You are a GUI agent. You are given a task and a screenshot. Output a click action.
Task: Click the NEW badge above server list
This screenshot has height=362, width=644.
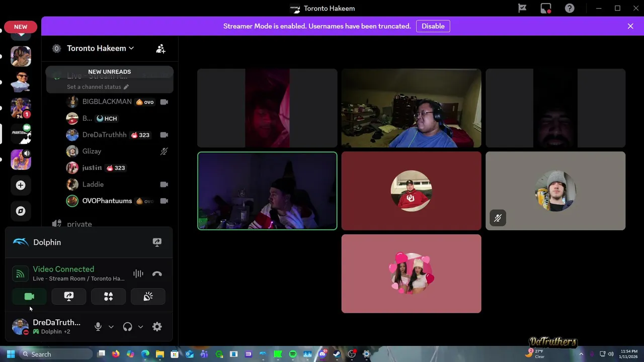[x=21, y=27]
